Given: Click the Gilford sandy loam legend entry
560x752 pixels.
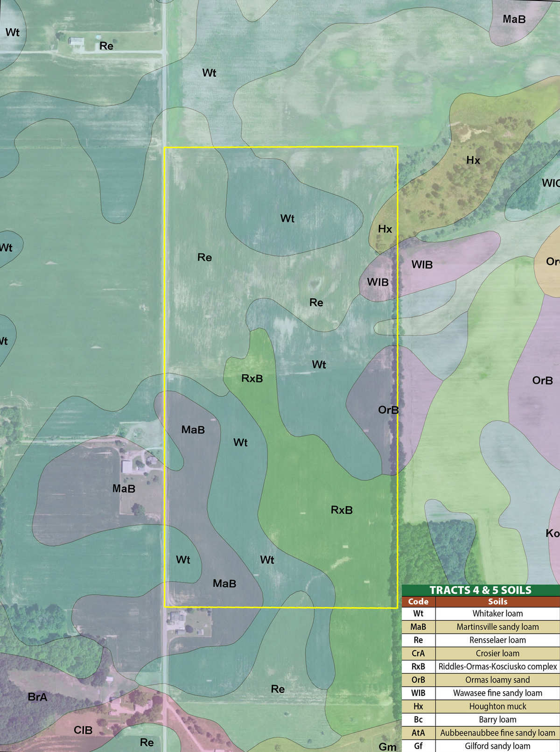Looking at the screenshot, I should (497, 746).
